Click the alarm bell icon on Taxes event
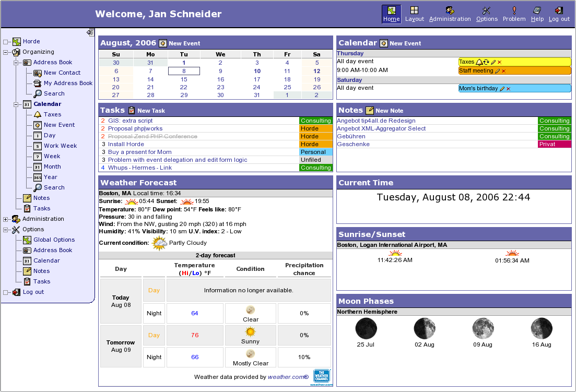 point(479,62)
